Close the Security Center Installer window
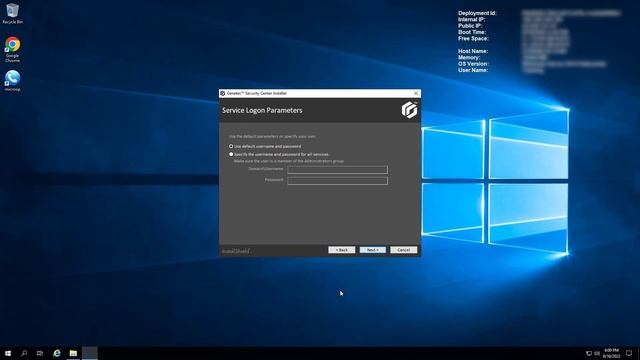Screen dimensions: 640x360 point(416,93)
